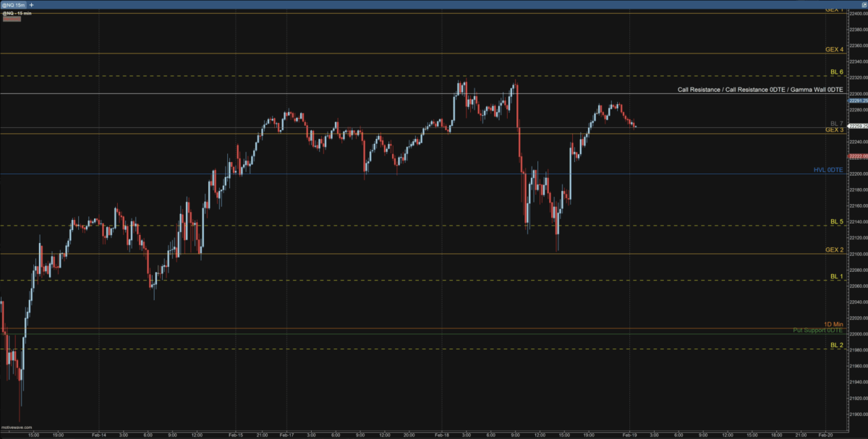
Task: Click the Put Support 0DTE label
Action: [817, 331]
